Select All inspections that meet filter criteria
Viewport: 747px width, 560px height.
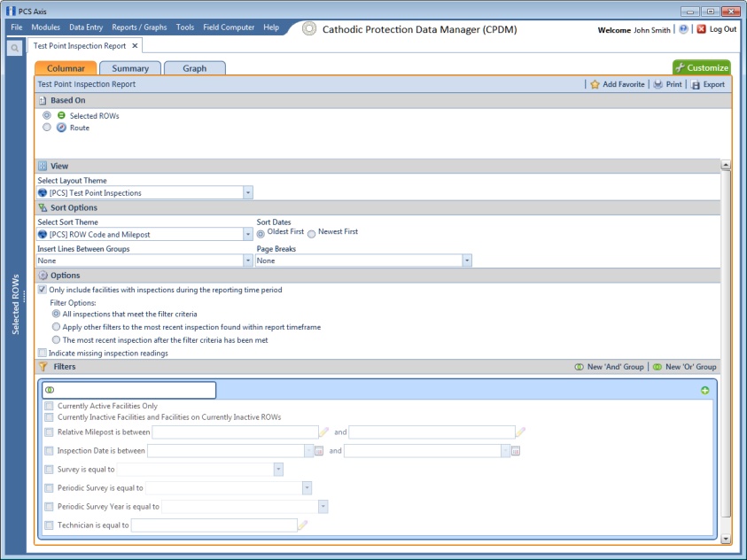point(56,314)
